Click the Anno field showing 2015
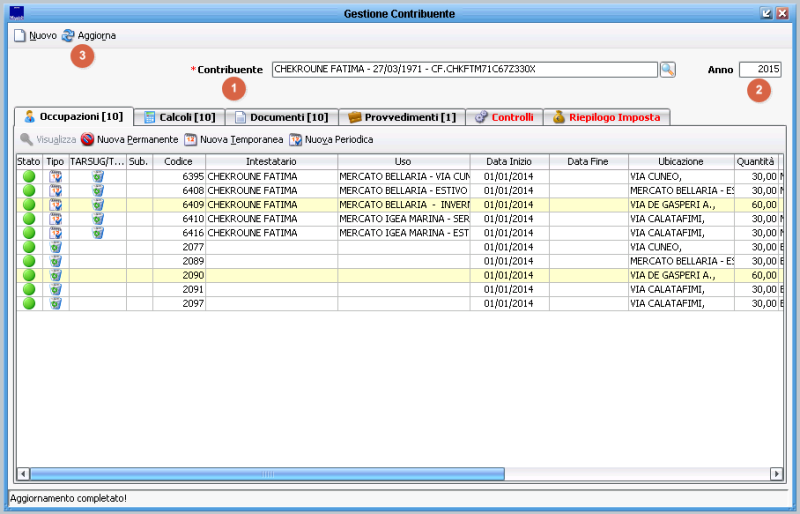This screenshot has height=514, width=800. pyautogui.click(x=760, y=69)
